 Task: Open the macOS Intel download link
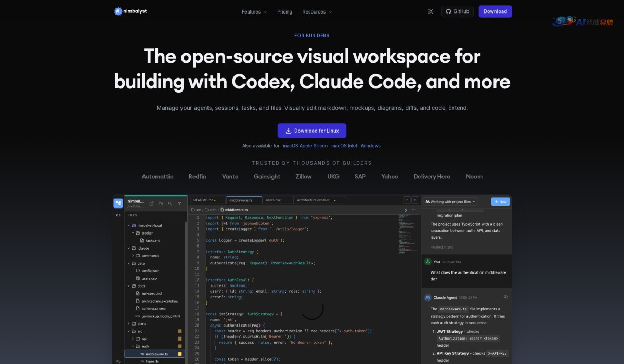click(x=344, y=146)
